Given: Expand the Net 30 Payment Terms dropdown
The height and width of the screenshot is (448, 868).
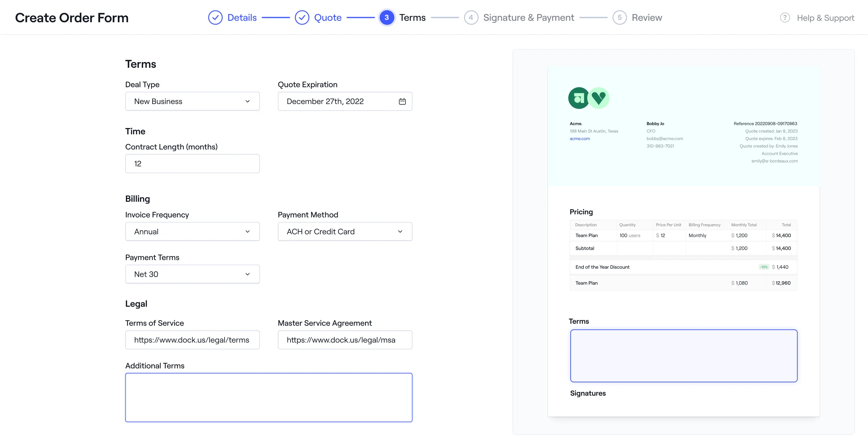Looking at the screenshot, I should 192,274.
